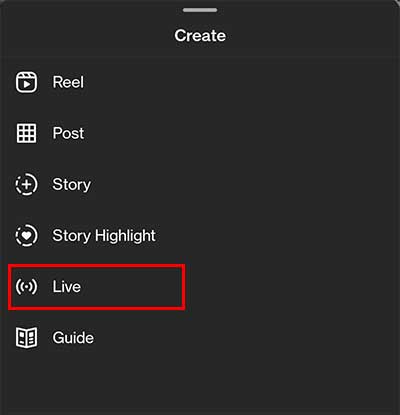
Task: Select the Post grid icon
Action: click(26, 133)
